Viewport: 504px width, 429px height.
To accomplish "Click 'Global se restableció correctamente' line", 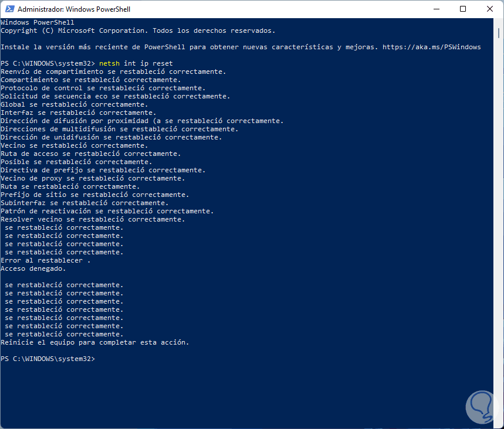I will (75, 104).
